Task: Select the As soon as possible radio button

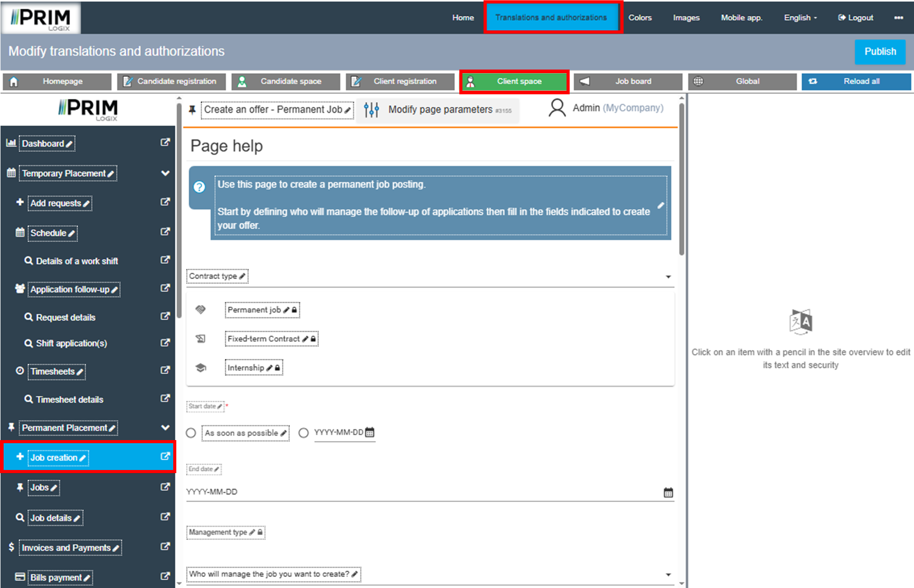Action: (191, 433)
